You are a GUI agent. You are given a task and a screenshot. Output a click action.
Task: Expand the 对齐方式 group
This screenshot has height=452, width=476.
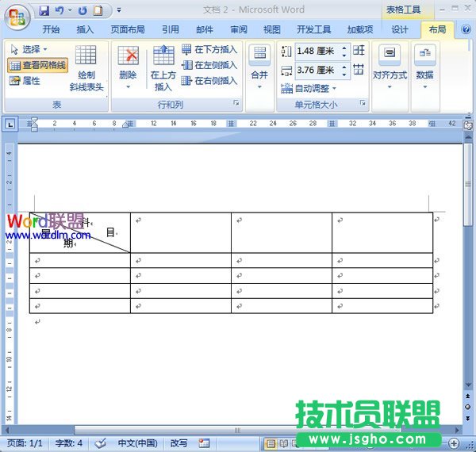[x=390, y=68]
